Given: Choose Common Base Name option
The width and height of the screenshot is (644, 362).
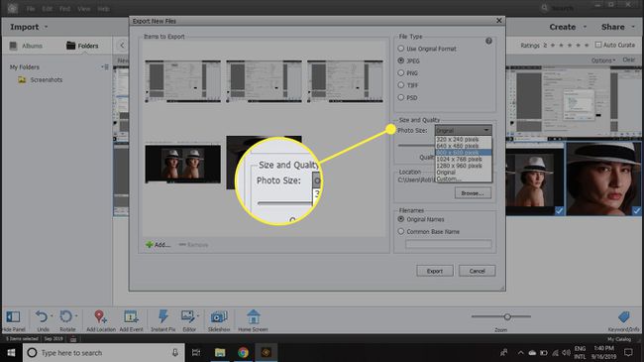Looking at the screenshot, I should (401, 232).
